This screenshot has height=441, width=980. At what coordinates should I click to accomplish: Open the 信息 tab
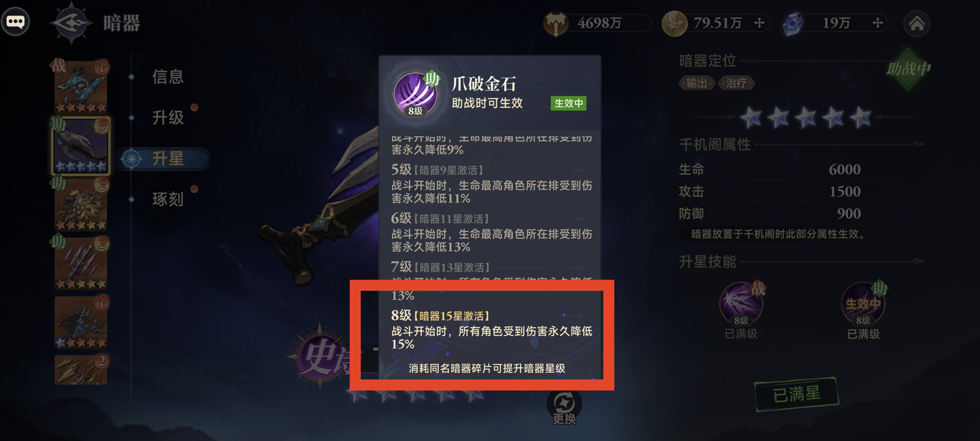coord(168,77)
